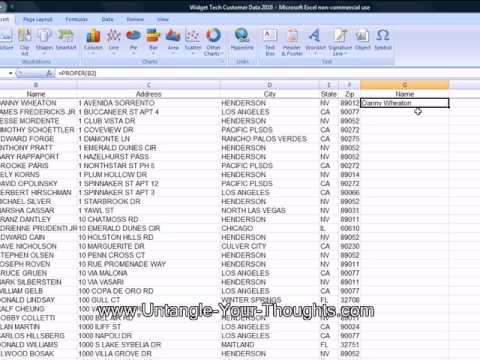
Task: Select the Name header in column B
Action: 38,94
